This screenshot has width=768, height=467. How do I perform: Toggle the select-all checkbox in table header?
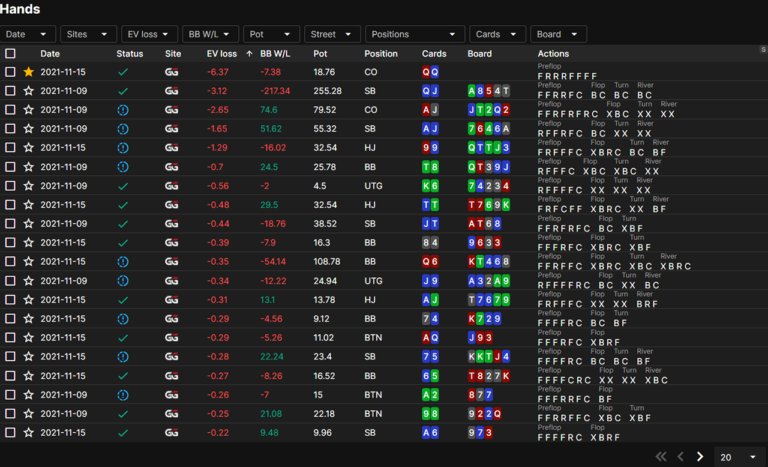pos(10,54)
